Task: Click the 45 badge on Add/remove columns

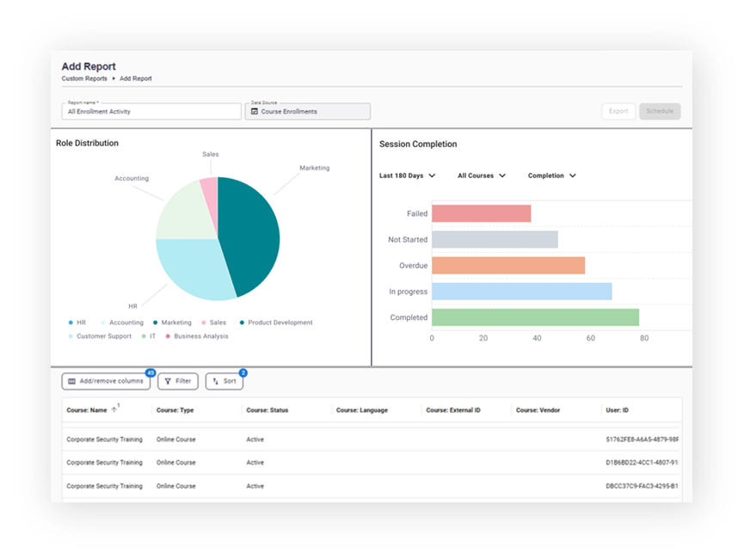Action: click(151, 372)
